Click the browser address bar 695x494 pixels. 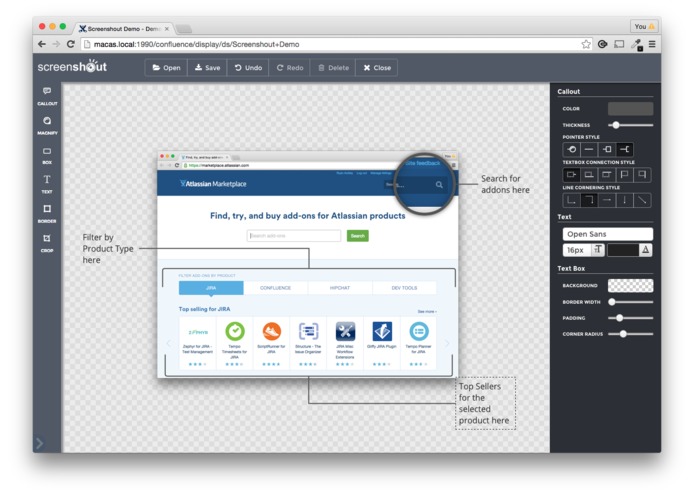(330, 44)
